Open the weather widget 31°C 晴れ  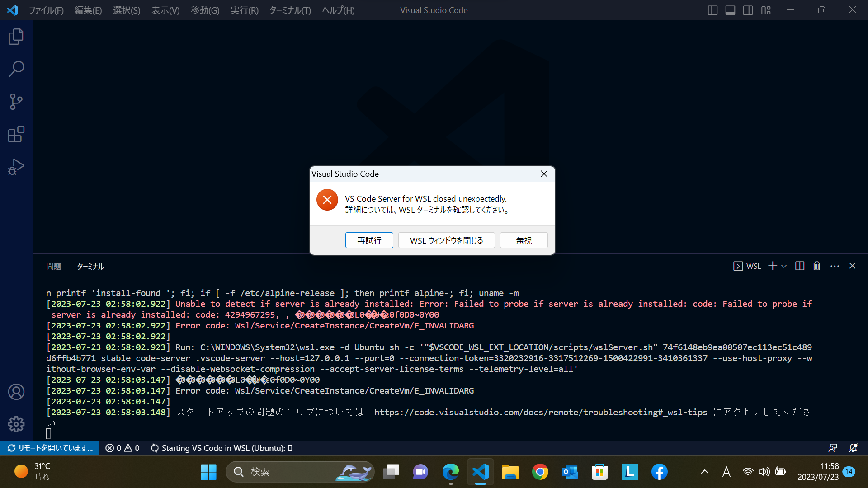click(33, 472)
